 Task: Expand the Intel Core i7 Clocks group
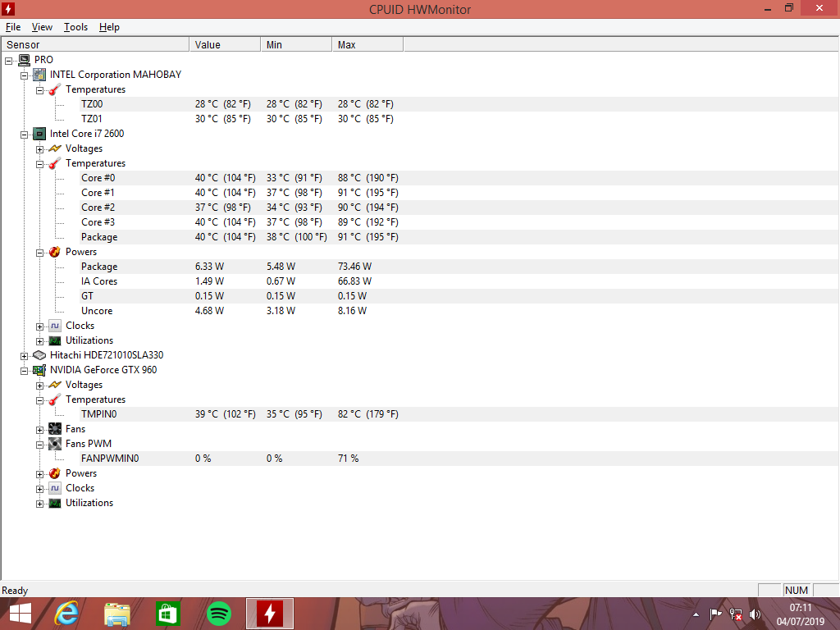pos(39,326)
